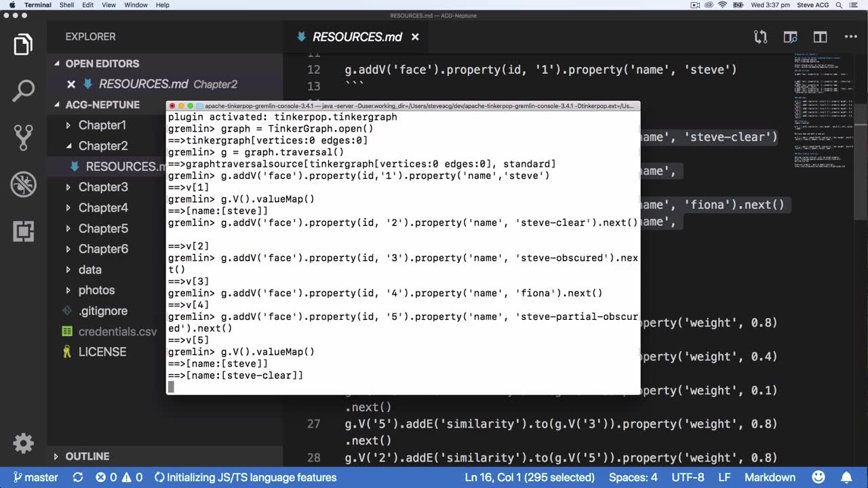This screenshot has height=488, width=868.
Task: Click the last gremlin> g.V().valueMap() line in Terminal
Action: 241,352
